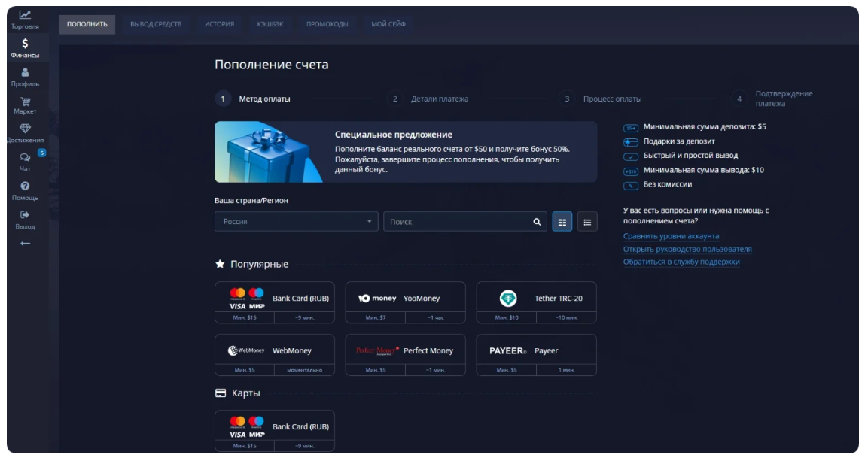Click step 2 Детали платежа
Screen dimensions: 868x461
pos(428,99)
